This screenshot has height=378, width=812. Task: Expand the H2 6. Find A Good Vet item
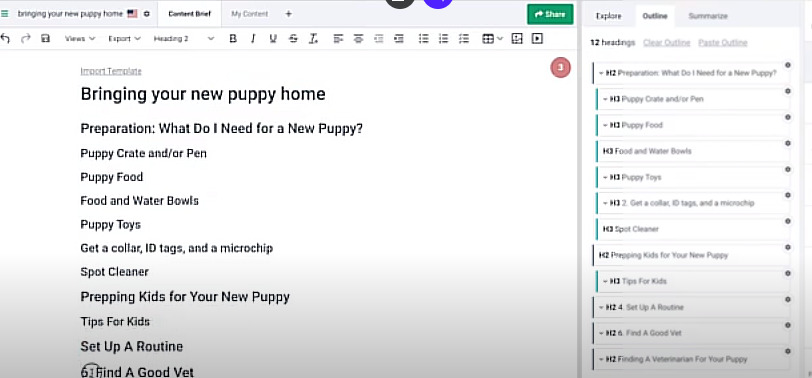(601, 333)
